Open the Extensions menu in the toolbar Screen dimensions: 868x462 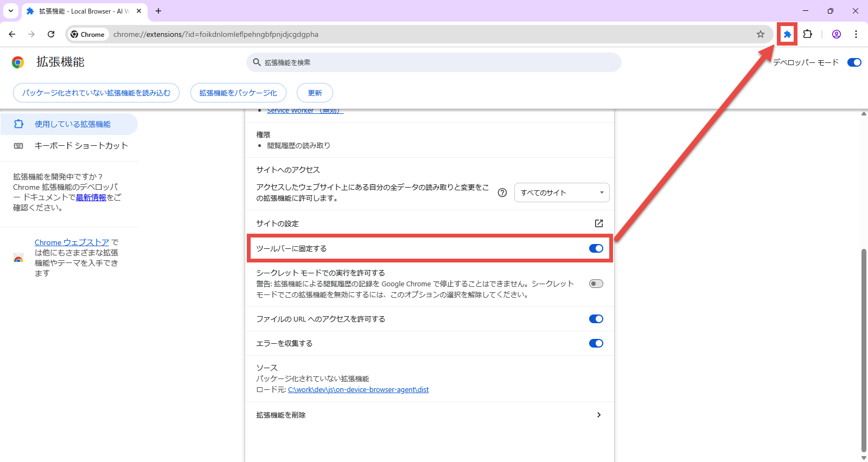pyautogui.click(x=807, y=34)
